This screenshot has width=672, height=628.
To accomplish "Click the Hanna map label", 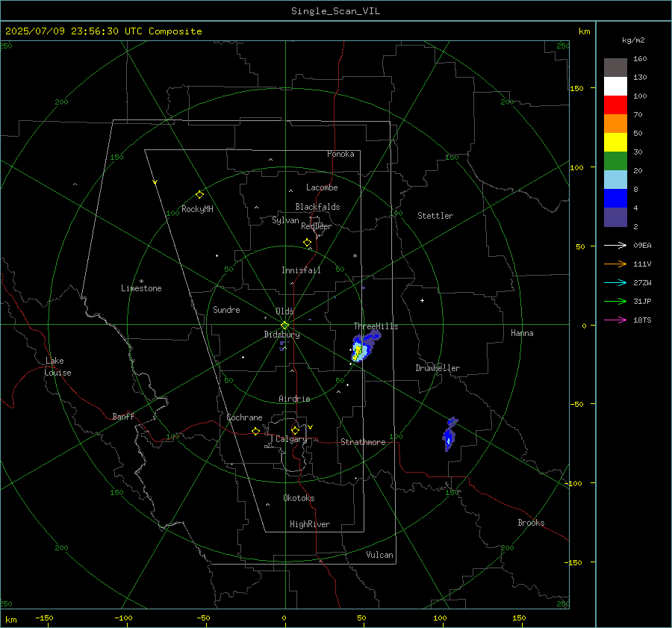I will pos(522,333).
